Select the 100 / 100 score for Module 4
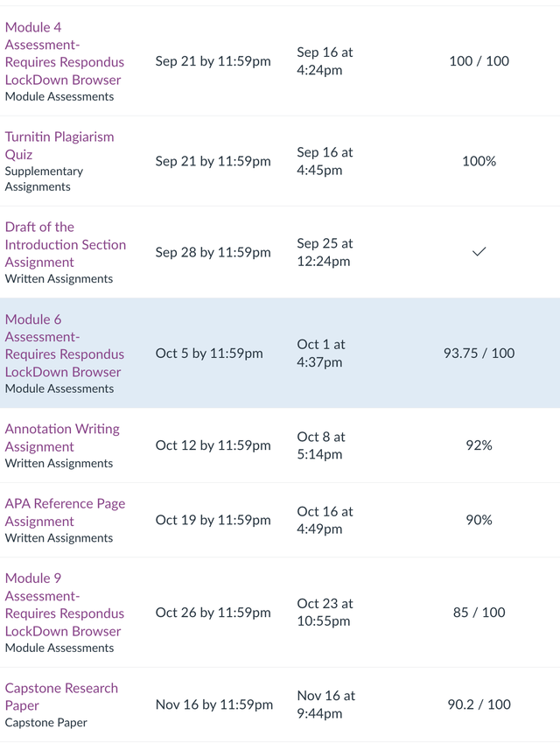Image resolution: width=560 pixels, height=743 pixels. tap(478, 61)
